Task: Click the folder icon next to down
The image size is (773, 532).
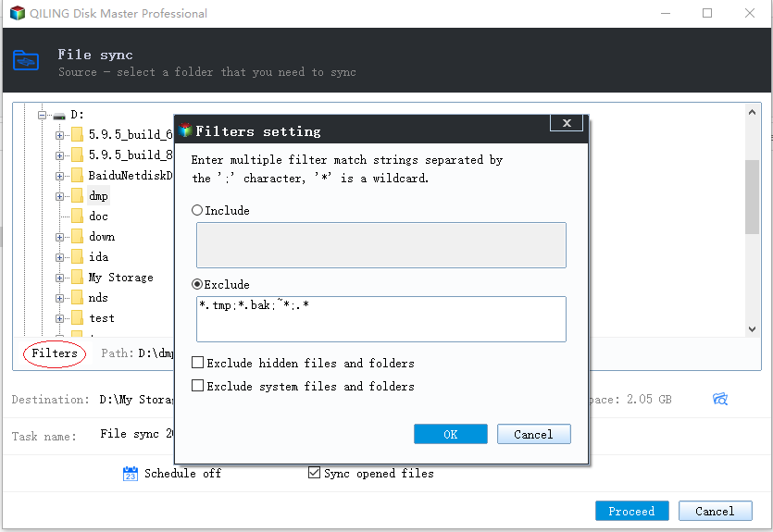Action: [x=77, y=237]
